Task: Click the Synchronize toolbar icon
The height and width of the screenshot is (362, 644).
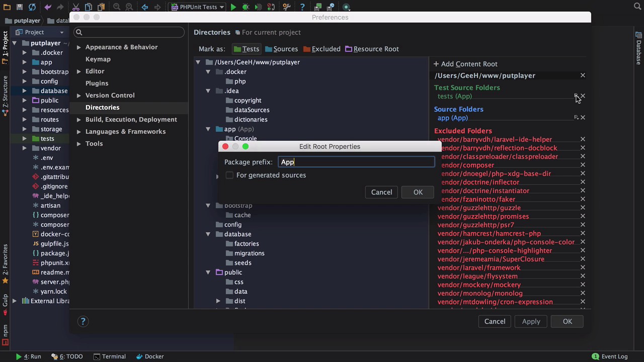Action: 32,7
